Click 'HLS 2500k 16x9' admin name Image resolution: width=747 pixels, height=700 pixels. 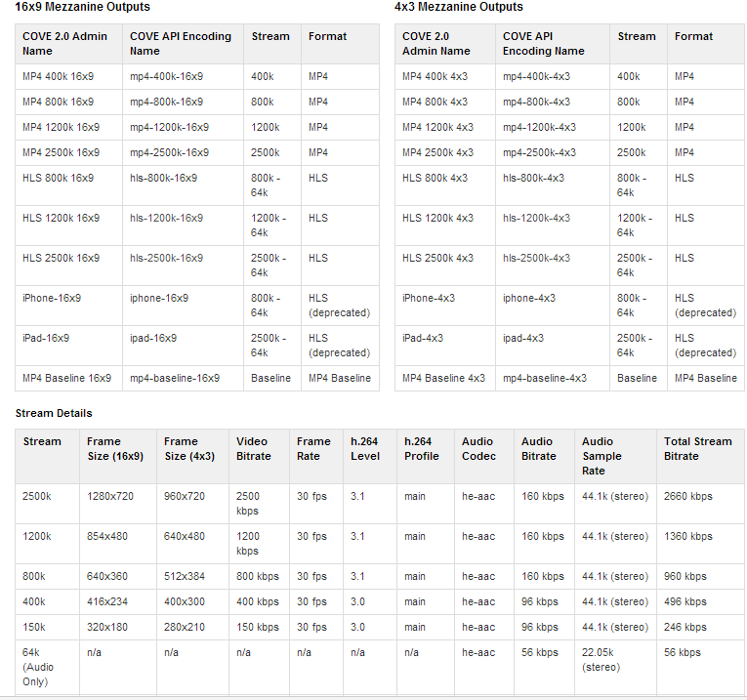pyautogui.click(x=61, y=258)
